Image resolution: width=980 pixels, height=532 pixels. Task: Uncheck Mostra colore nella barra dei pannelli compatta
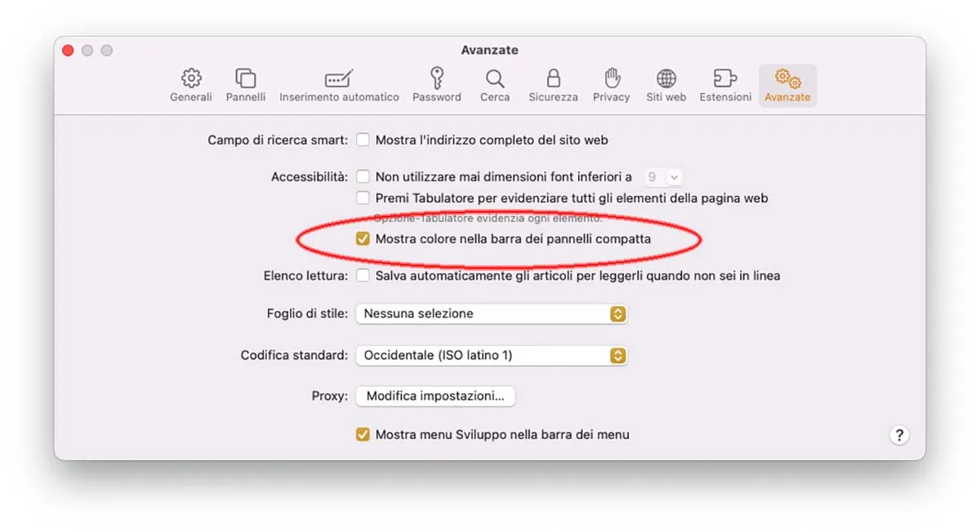click(x=363, y=239)
